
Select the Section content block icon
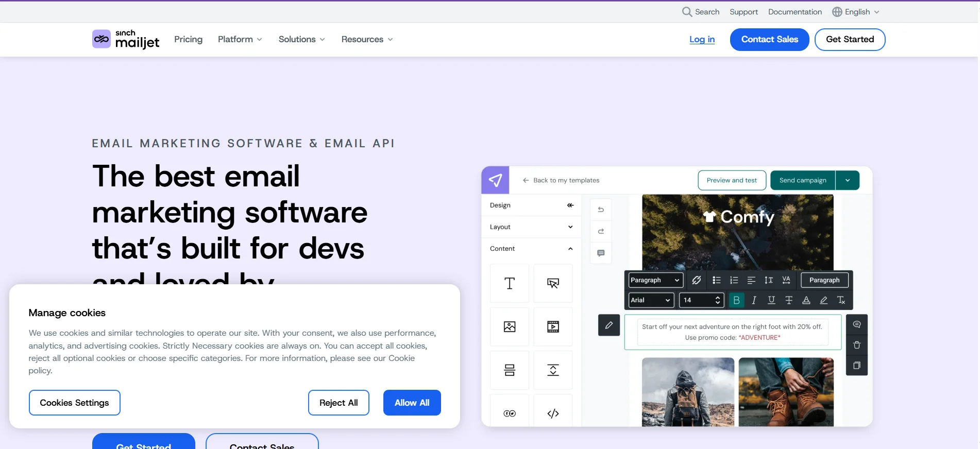[510, 370]
